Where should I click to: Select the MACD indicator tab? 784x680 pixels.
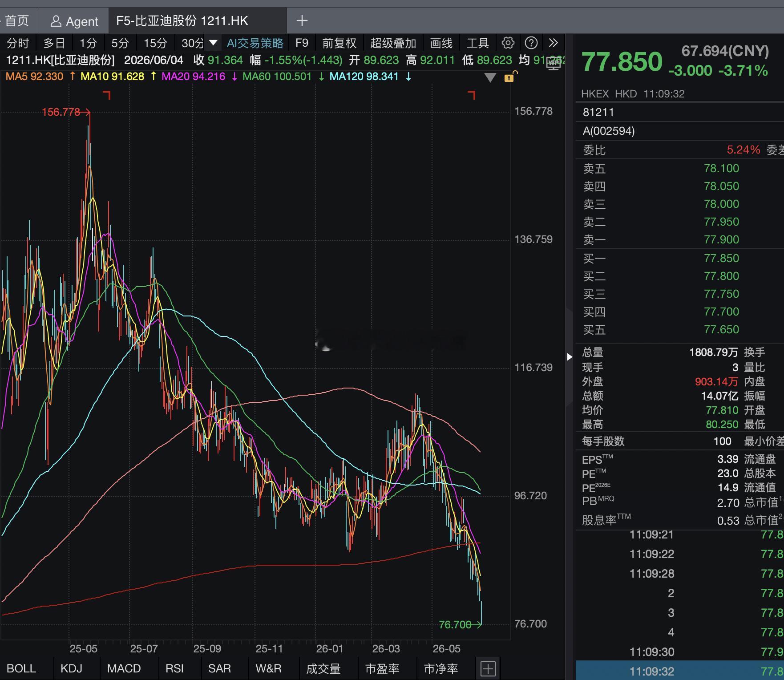[124, 668]
